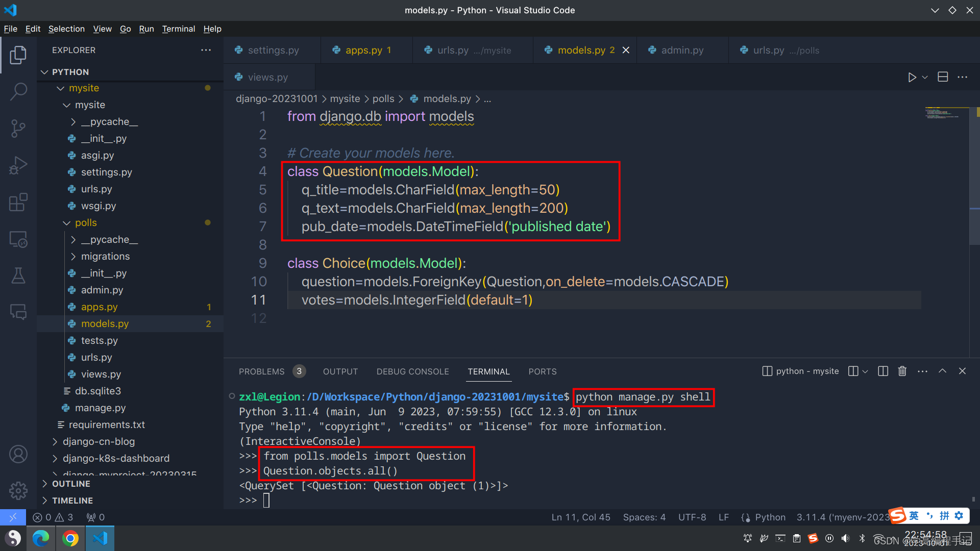
Task: Open Source Control view
Action: click(x=18, y=129)
